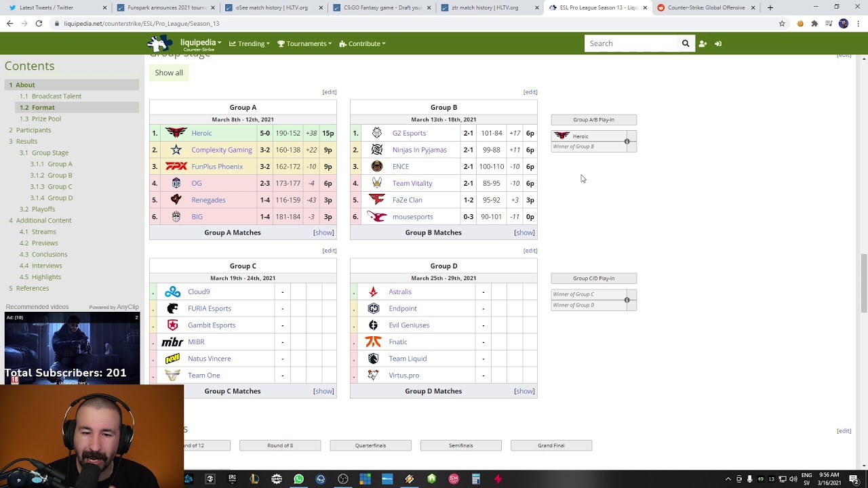This screenshot has width=868, height=488.
Task: Jump to Playoffs section in Contents
Action: (43, 209)
